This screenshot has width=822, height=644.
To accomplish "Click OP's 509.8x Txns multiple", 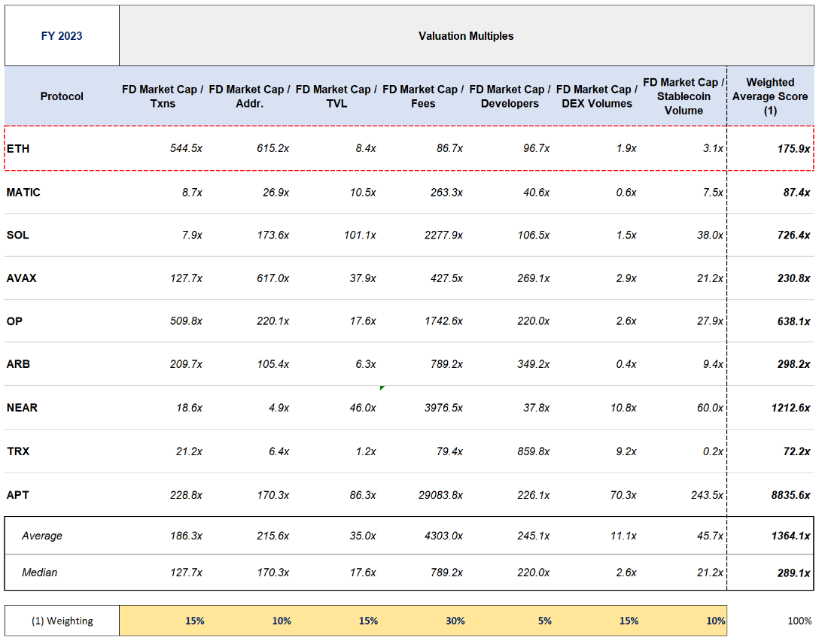I will [186, 320].
